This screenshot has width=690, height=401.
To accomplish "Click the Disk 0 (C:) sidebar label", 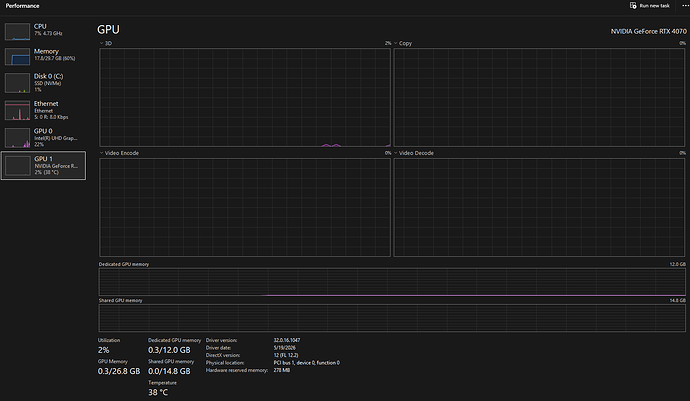I will [x=48, y=76].
